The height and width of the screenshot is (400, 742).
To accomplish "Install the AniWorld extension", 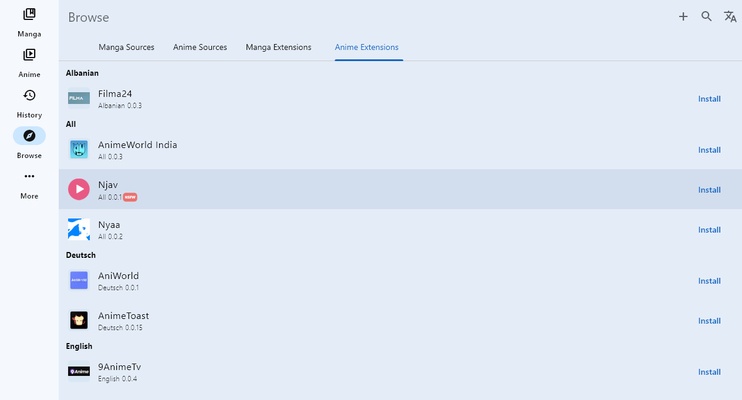I will click(x=709, y=281).
